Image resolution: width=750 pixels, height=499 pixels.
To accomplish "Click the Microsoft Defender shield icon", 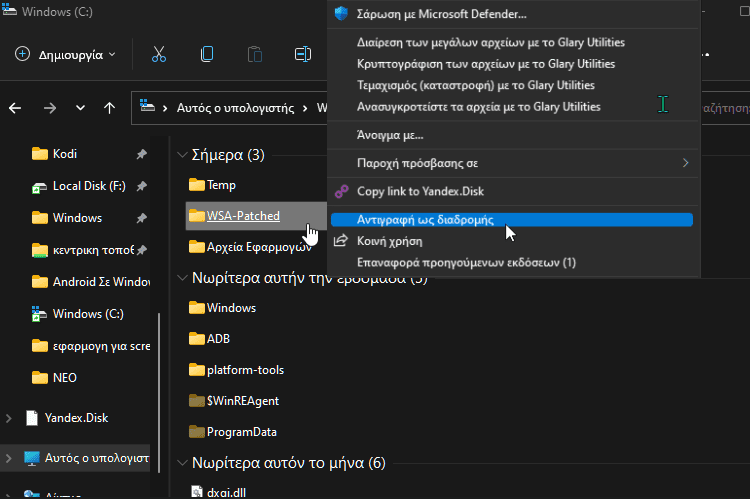I will [342, 14].
